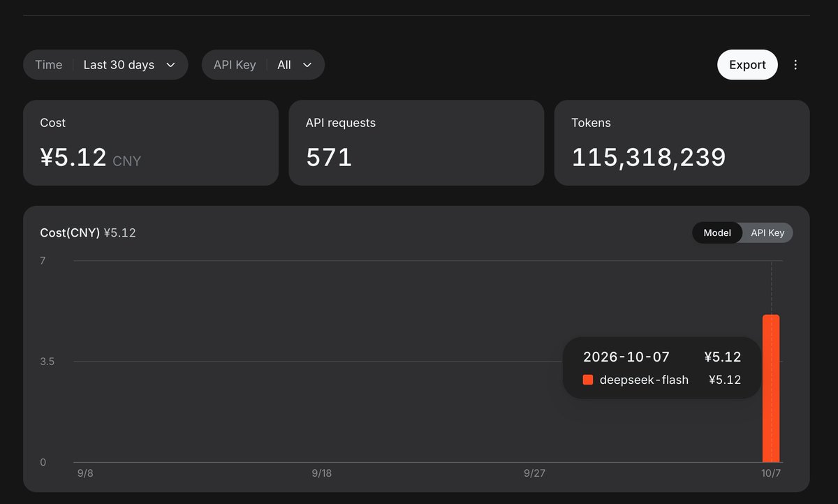Click the 7 y-axis value label

click(43, 261)
